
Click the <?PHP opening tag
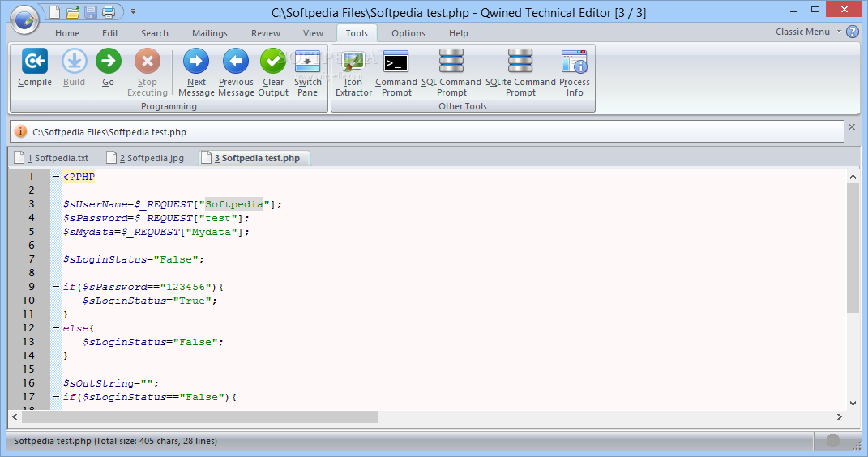(79, 177)
